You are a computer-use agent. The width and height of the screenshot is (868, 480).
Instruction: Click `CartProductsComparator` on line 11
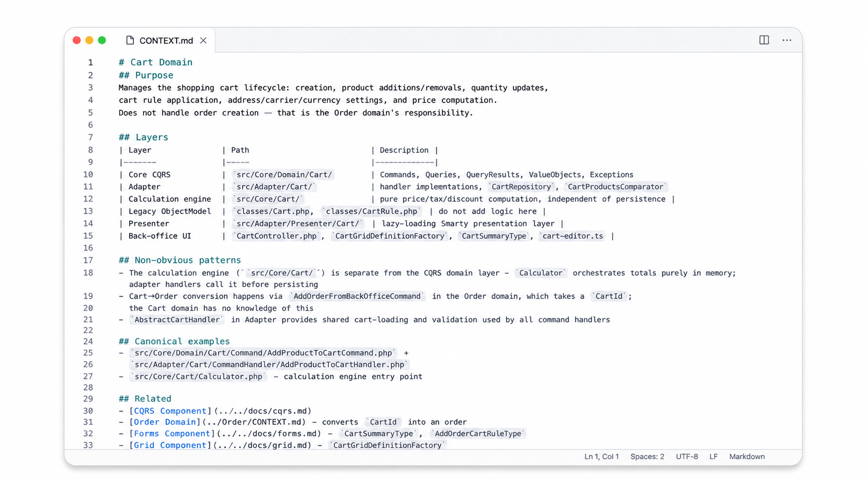tap(615, 187)
